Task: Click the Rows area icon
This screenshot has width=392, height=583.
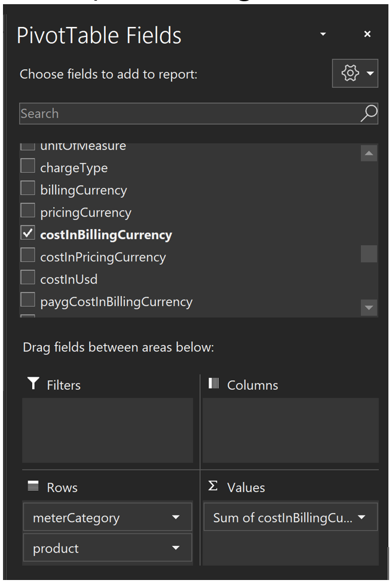Action: coord(33,487)
